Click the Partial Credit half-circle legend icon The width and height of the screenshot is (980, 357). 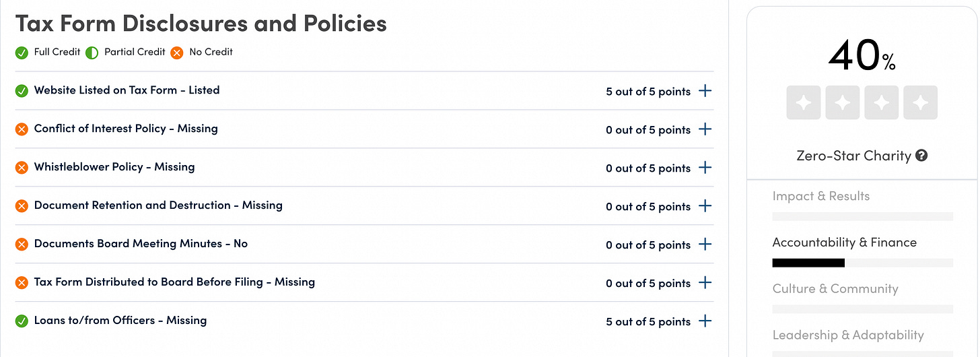coord(92,53)
